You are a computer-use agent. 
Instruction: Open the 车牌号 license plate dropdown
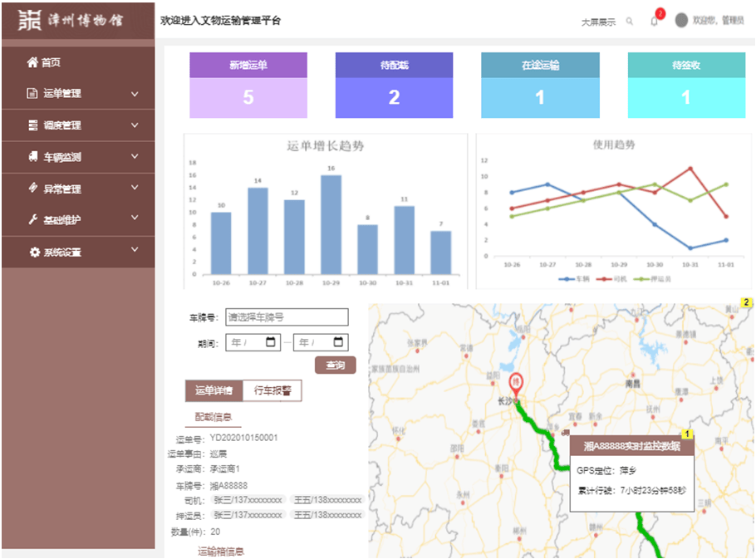[287, 316]
